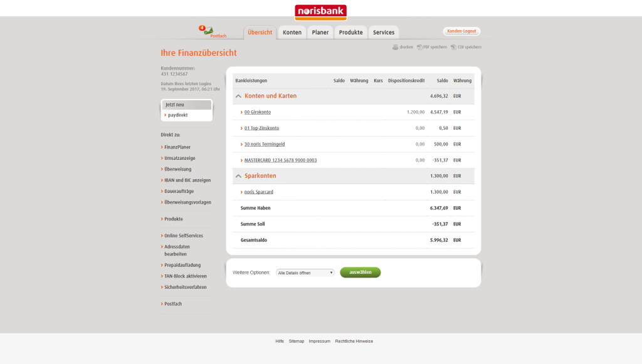Open the Impressum footer link
Image resolution: width=642 pixels, height=364 pixels.
point(319,341)
